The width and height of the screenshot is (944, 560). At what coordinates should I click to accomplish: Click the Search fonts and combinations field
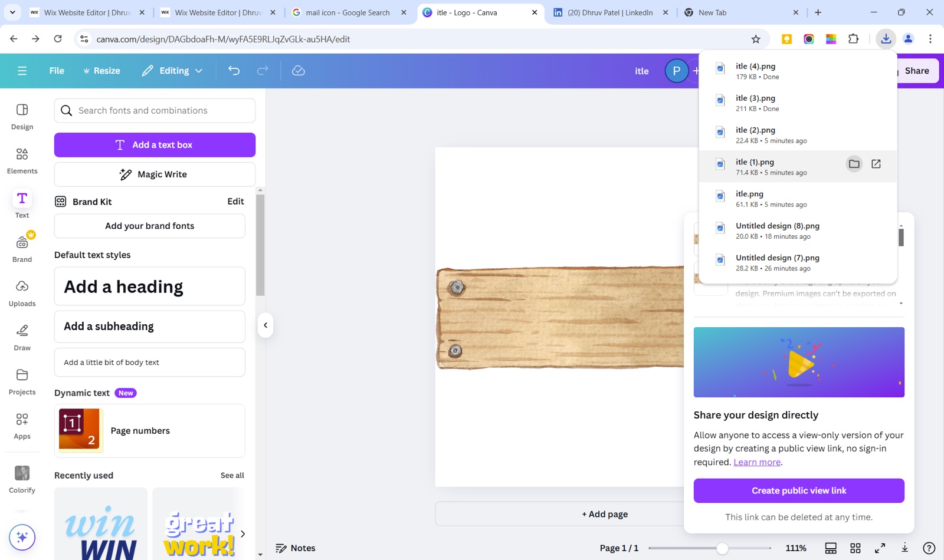pos(155,111)
